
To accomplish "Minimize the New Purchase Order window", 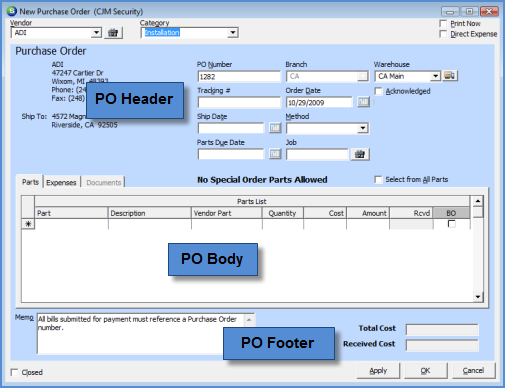I will [450, 12].
